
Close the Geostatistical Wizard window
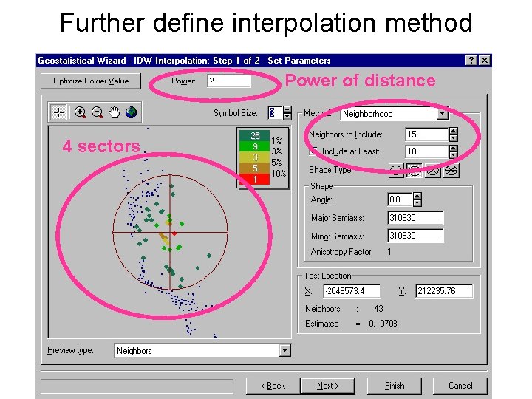point(485,61)
